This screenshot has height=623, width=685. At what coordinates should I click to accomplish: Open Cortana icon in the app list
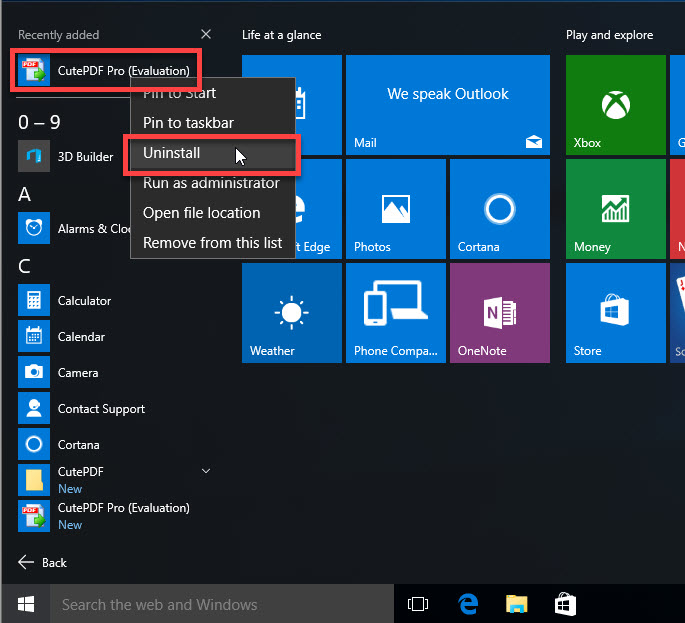34,444
